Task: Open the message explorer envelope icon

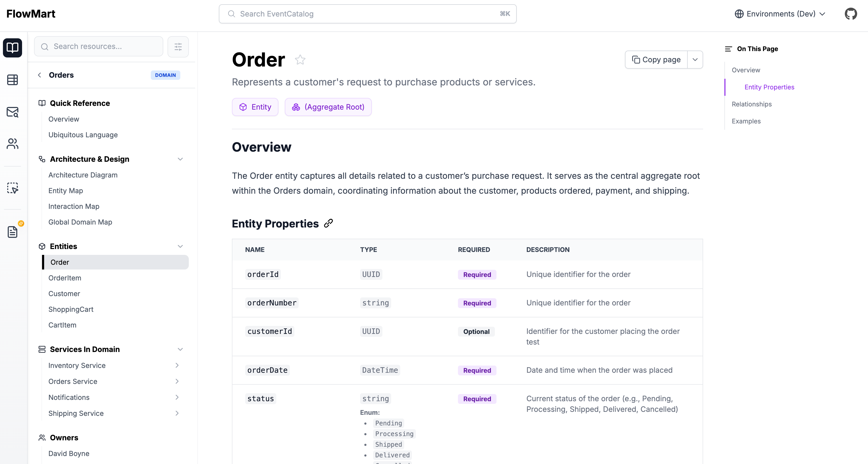Action: (12, 112)
